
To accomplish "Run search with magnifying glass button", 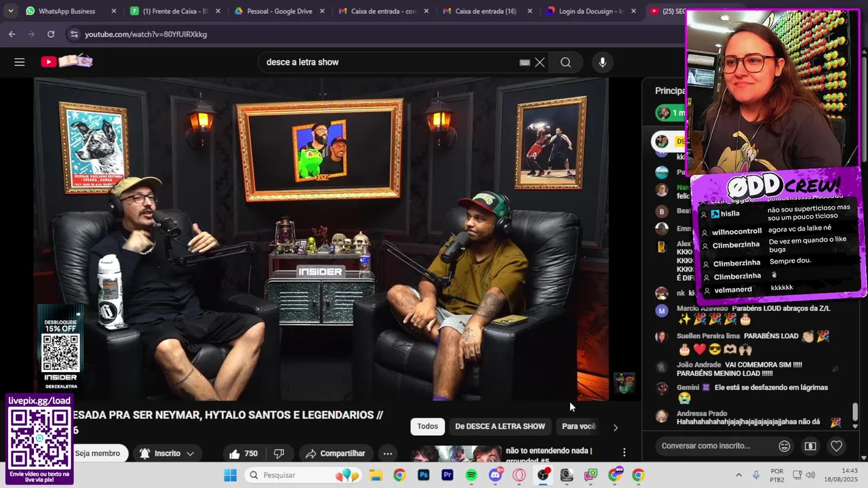I will click(x=566, y=62).
